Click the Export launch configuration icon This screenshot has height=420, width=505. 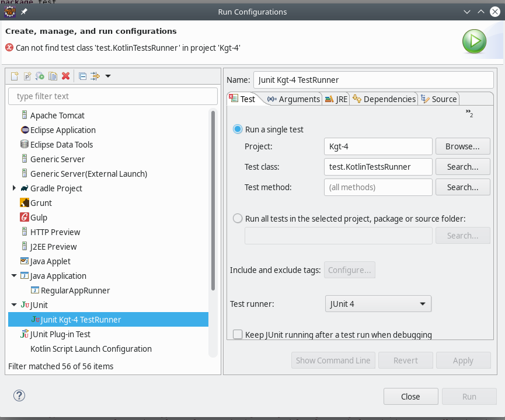pos(40,76)
